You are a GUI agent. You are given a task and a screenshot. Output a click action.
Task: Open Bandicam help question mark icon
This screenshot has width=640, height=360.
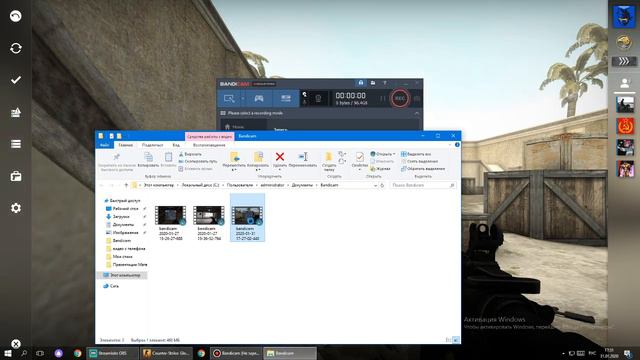click(x=384, y=83)
